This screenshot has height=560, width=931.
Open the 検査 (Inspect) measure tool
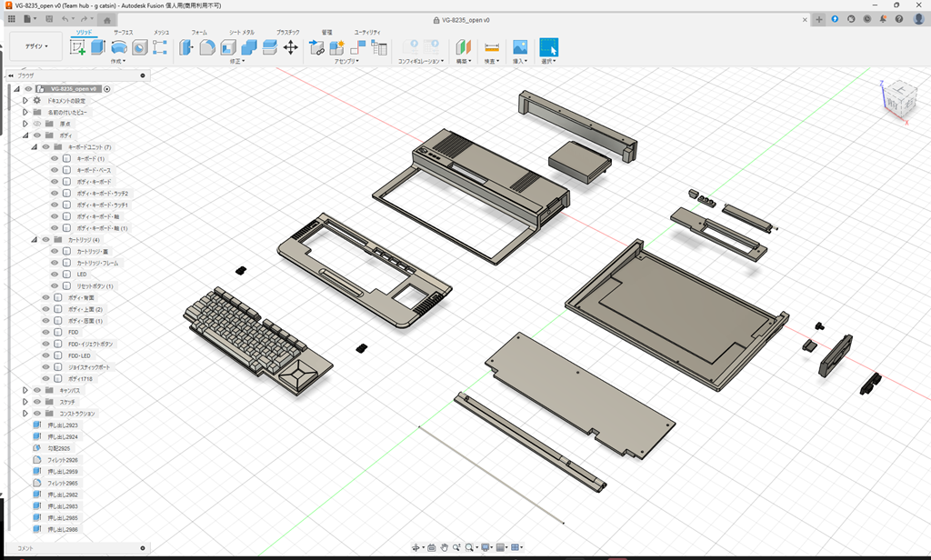coord(491,46)
